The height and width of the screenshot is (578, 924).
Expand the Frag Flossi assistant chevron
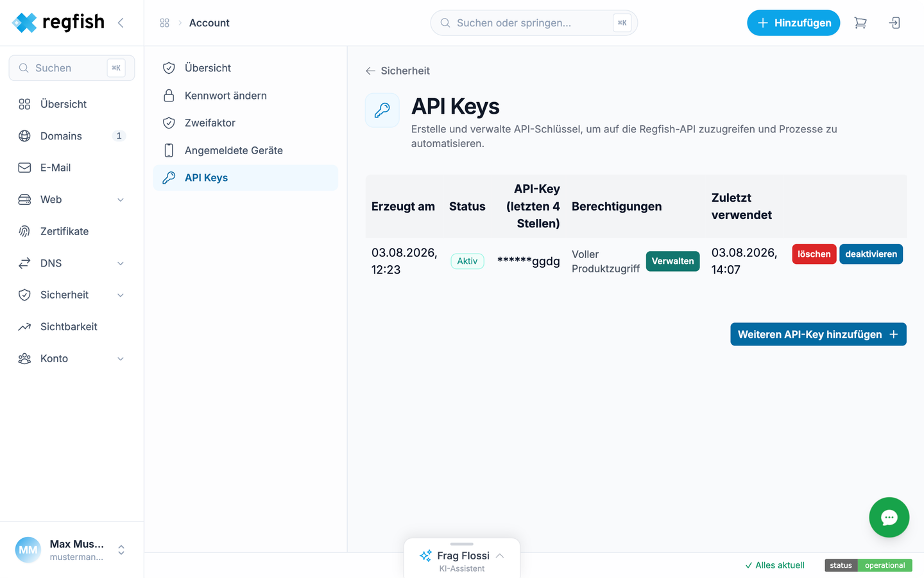(500, 556)
